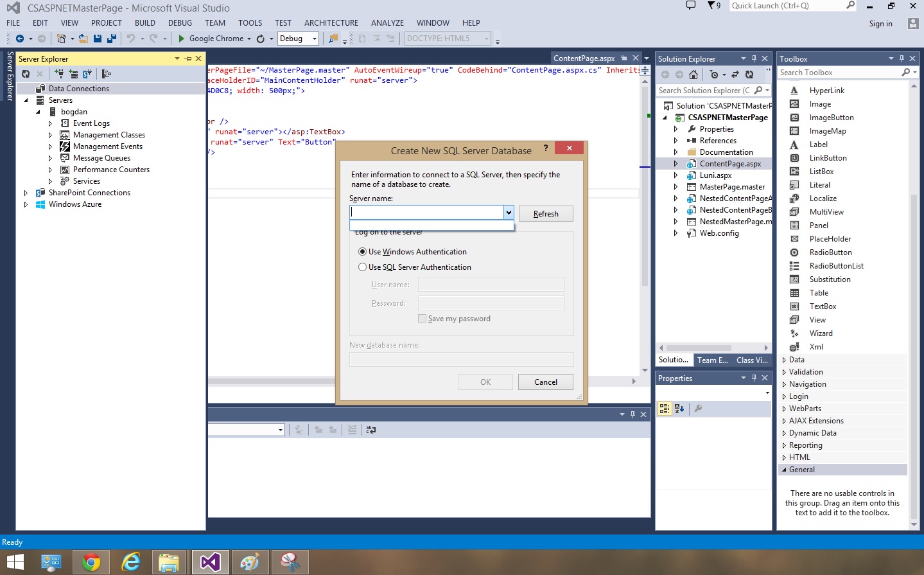
Task: Select Use Windows Authentication
Action: pos(363,251)
